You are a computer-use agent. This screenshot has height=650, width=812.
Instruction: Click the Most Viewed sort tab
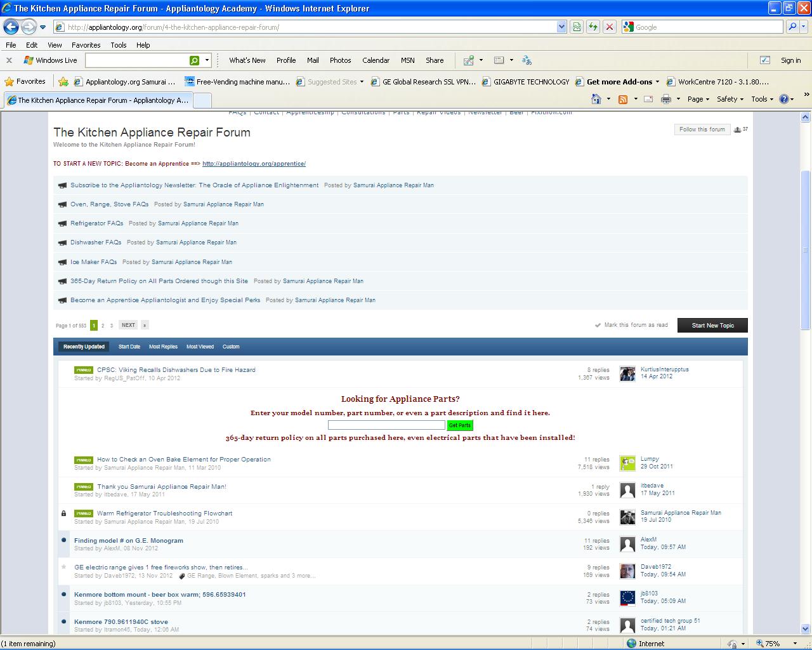200,347
